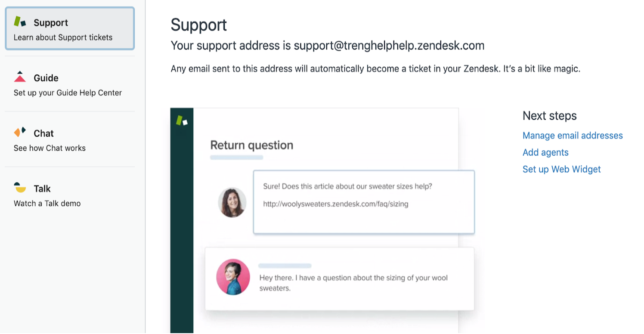Viewport: 644px width, 334px height.
Task: Click the dark-haired agent avatar photo
Action: coord(232,202)
